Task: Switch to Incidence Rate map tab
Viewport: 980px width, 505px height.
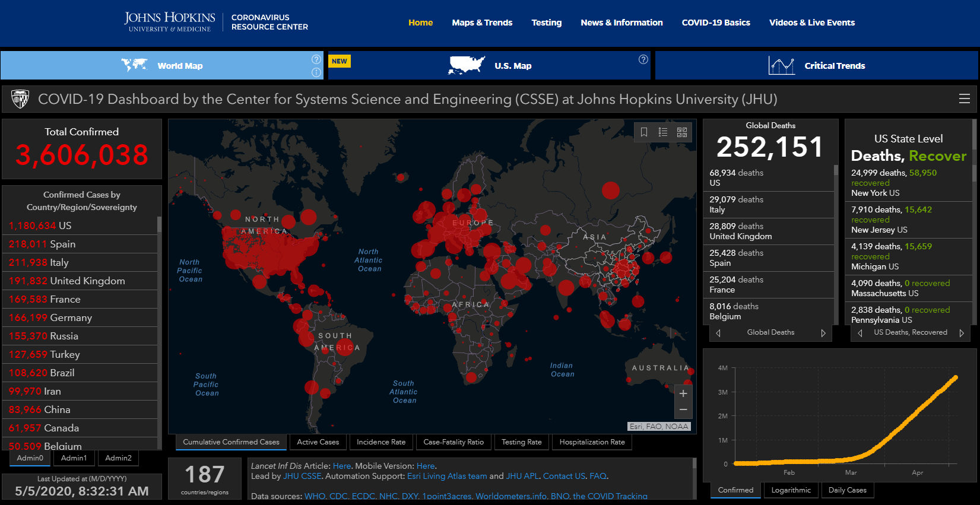Action: [x=381, y=442]
